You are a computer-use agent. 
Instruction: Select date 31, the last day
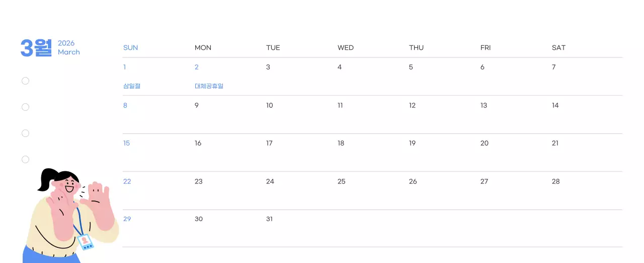[269, 219]
